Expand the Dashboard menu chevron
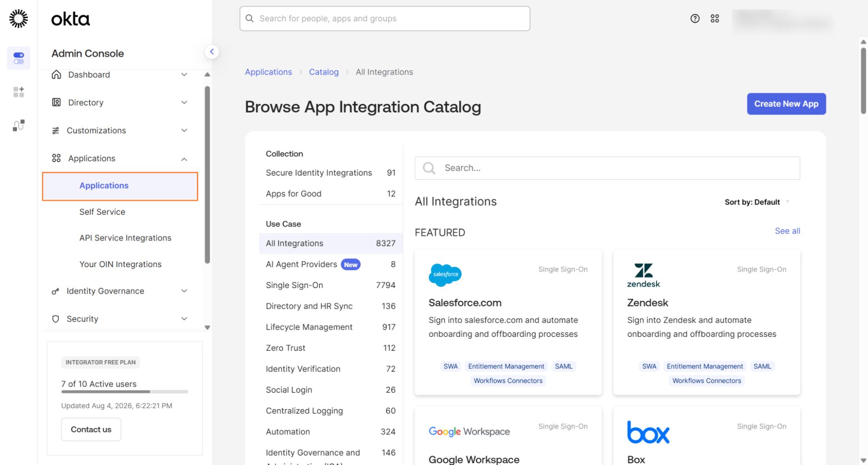 coord(184,75)
